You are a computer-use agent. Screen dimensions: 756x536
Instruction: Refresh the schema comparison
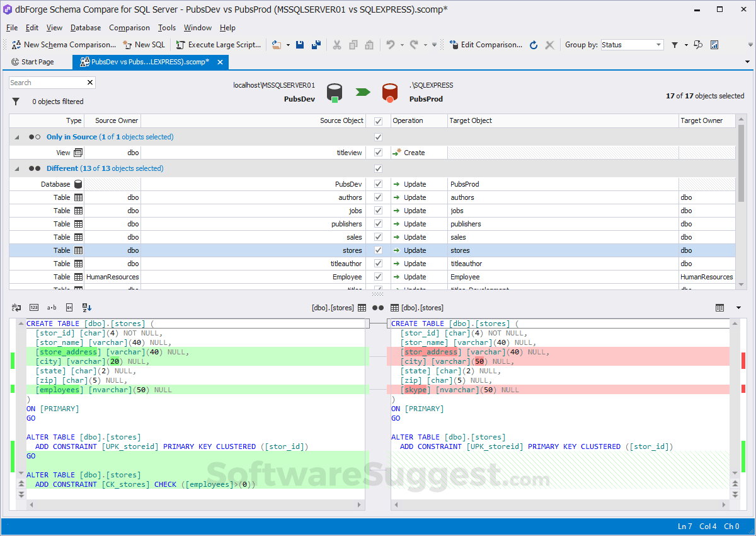coord(533,45)
